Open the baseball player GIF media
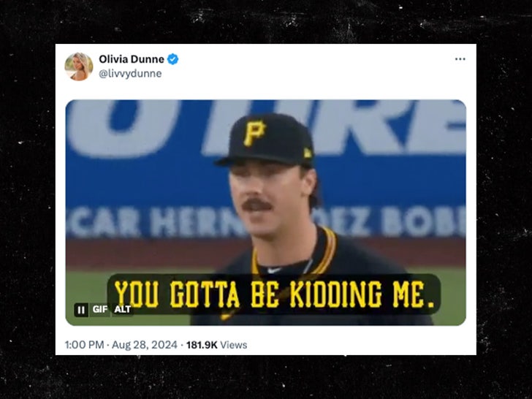Screen dimensions: 532x399 tap(266, 213)
